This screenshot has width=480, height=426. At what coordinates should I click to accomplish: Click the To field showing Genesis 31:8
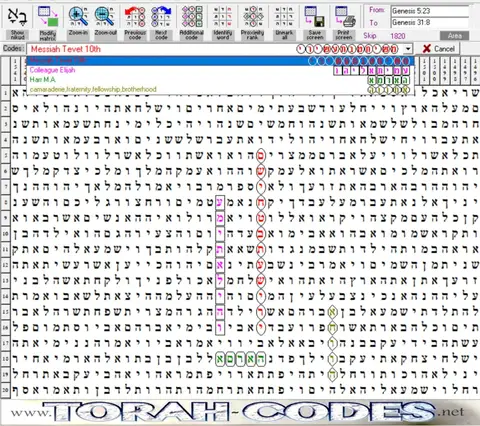tap(430, 23)
